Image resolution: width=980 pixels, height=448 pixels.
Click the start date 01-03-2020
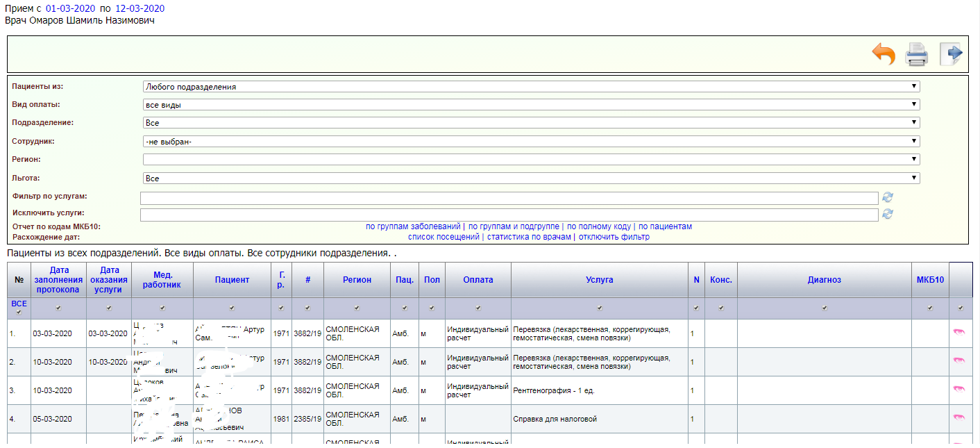click(70, 8)
